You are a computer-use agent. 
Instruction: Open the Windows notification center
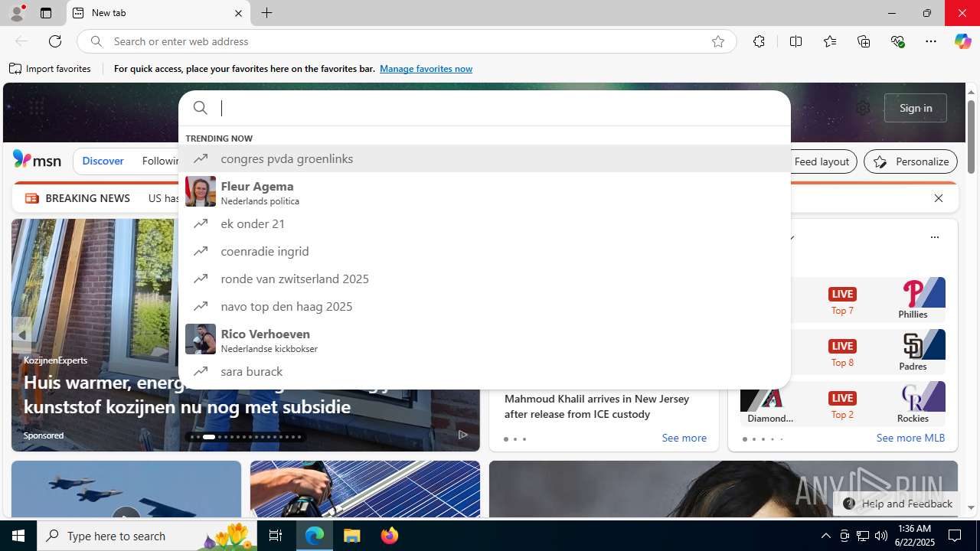[955, 536]
